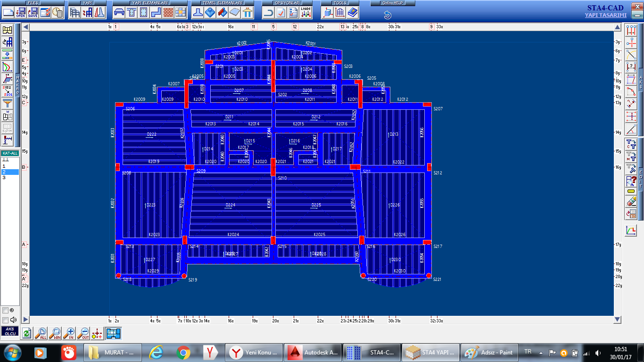Click the eraser icon in right toolbar
Image resolution: width=644 pixels, height=362 pixels.
(x=631, y=202)
